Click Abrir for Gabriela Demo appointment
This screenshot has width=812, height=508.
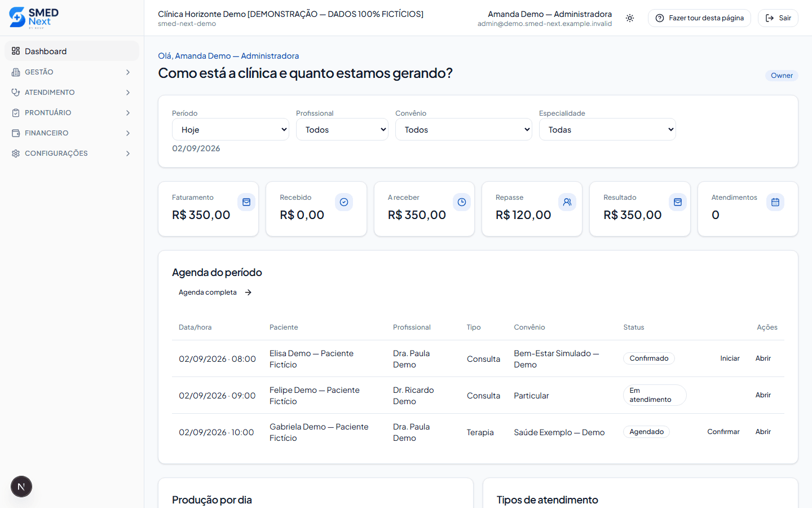point(763,432)
